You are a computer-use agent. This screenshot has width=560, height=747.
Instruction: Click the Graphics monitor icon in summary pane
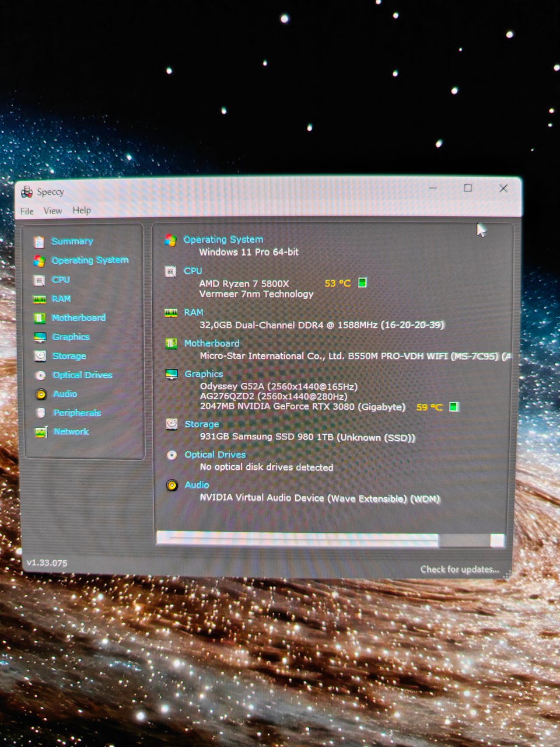171,374
